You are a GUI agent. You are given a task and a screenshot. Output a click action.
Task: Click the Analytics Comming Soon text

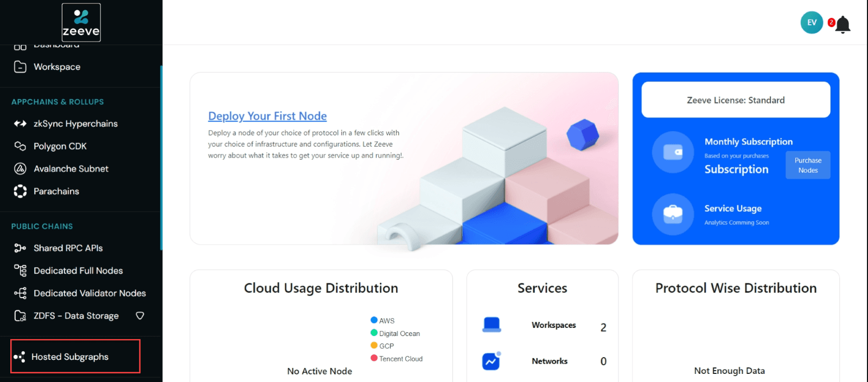coord(737,223)
